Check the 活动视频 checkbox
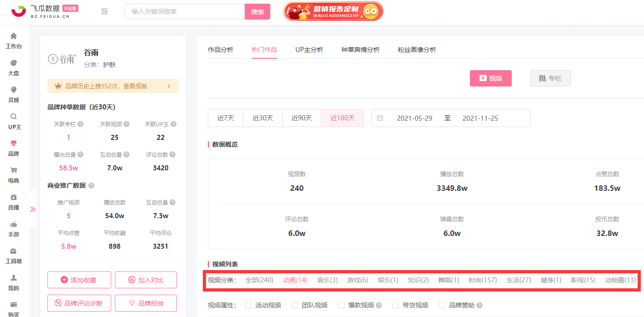This screenshot has width=644, height=317. [248, 305]
